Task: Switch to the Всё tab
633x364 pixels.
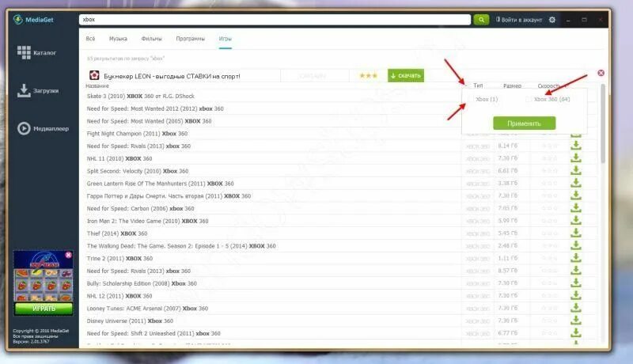Action: (90, 38)
